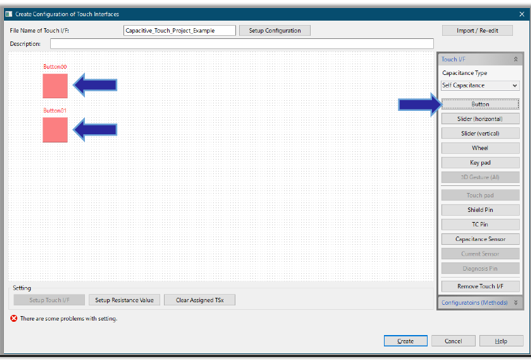531x360 pixels.
Task: Add a TC Pin
Action: (480, 224)
